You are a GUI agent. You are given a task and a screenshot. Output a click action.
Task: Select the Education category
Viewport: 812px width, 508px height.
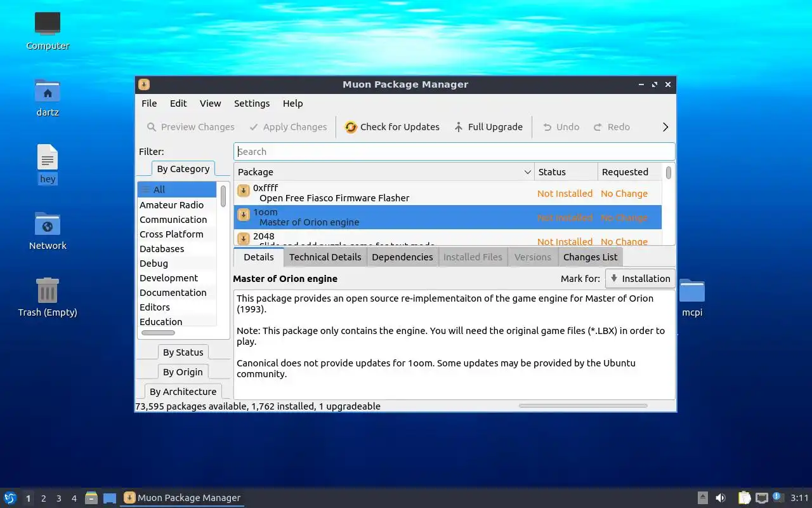[177, 322]
